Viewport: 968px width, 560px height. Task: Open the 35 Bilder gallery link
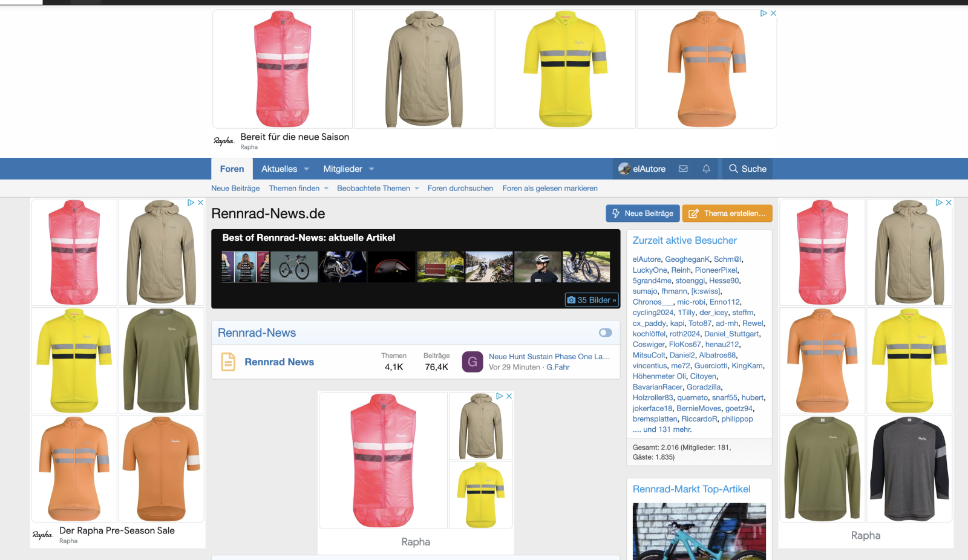click(x=592, y=300)
